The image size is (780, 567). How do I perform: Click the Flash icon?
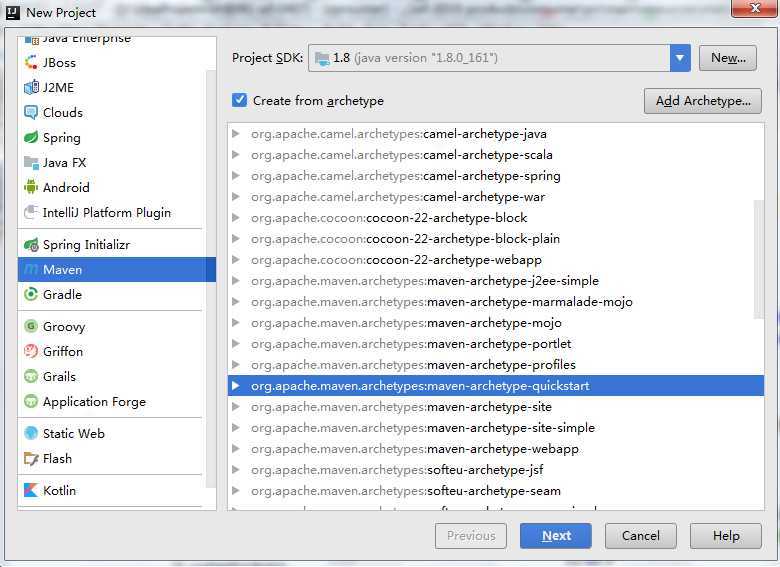pyautogui.click(x=31, y=459)
